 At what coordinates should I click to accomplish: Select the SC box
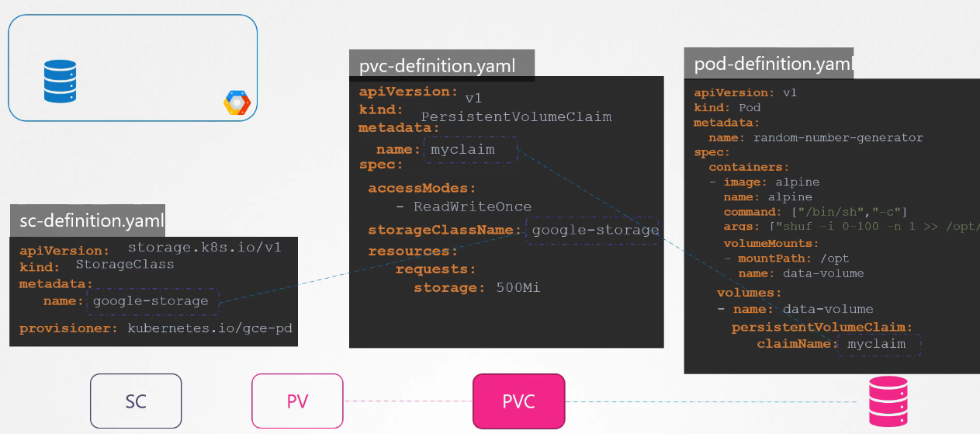[x=136, y=401]
